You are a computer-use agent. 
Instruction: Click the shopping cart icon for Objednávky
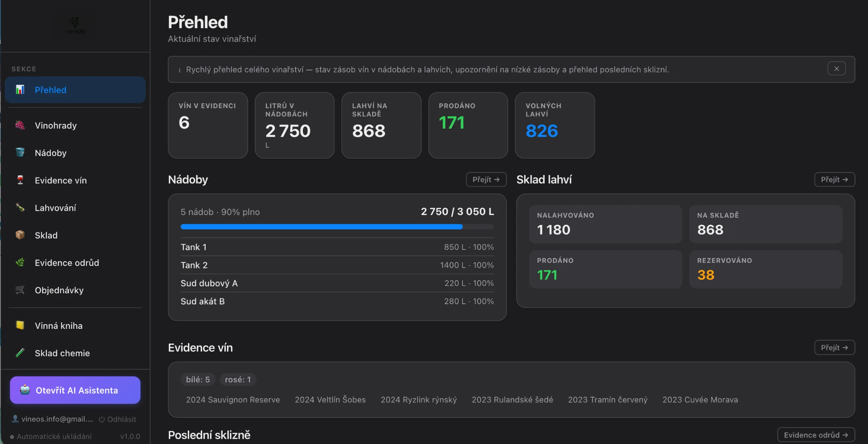pos(20,290)
